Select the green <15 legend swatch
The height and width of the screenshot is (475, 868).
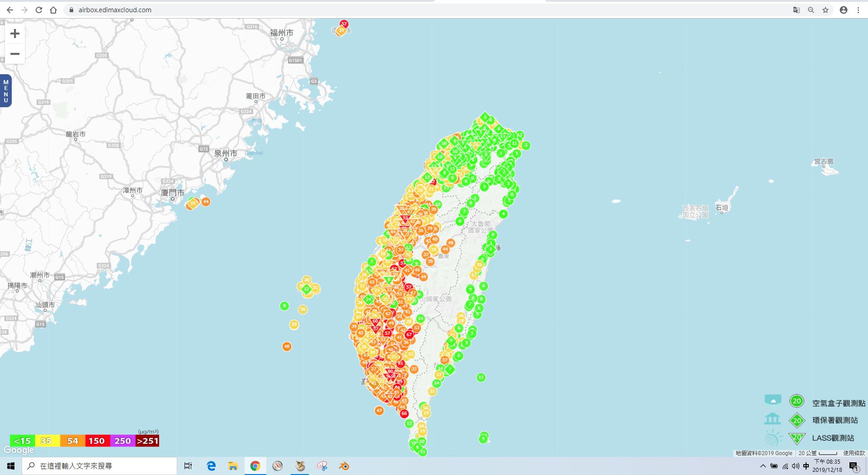23,441
